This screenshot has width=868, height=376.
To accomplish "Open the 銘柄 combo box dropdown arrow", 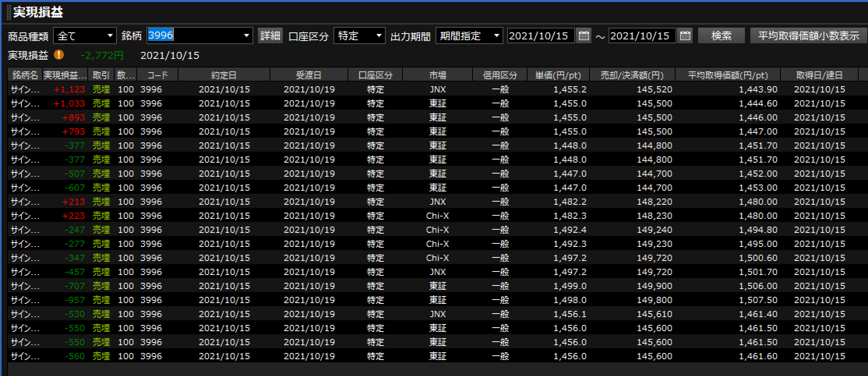I will point(246,36).
